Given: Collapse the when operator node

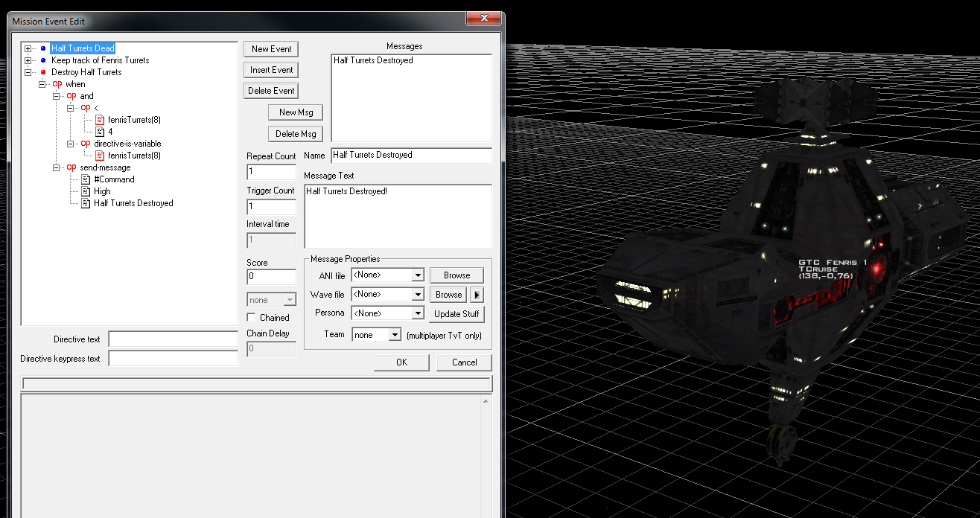Looking at the screenshot, I should coord(42,84).
